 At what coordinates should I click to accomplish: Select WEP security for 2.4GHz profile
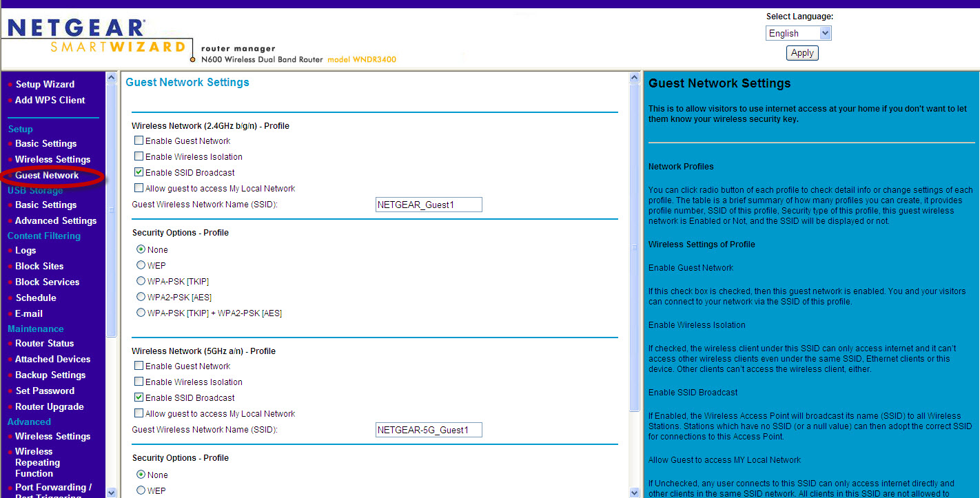pyautogui.click(x=141, y=265)
